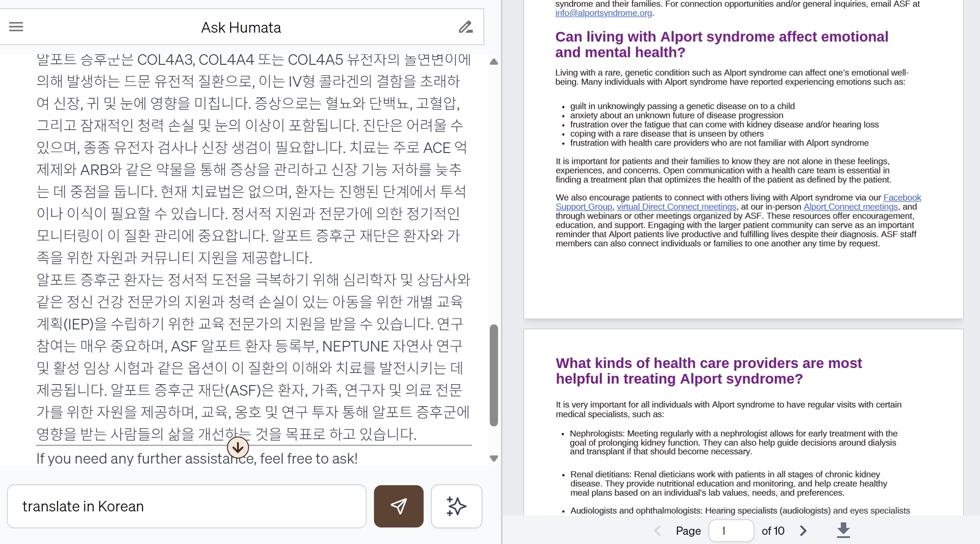980x544 pixels.
Task: Click paragraph 'Living with a rare, genetic condition'
Action: [732, 77]
